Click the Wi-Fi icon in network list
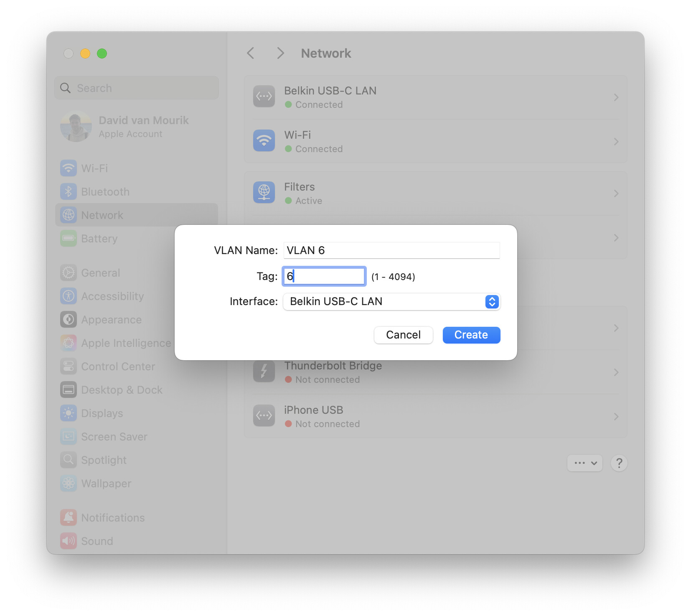The width and height of the screenshot is (691, 616). click(x=264, y=141)
